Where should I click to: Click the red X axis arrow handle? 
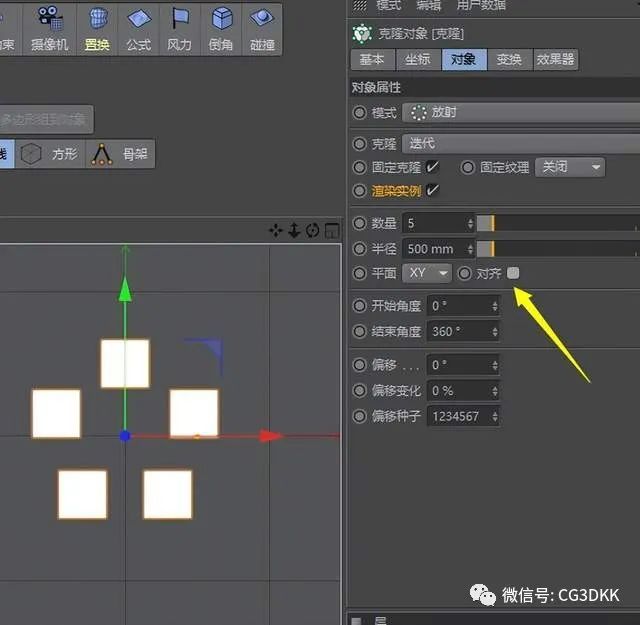pos(271,436)
